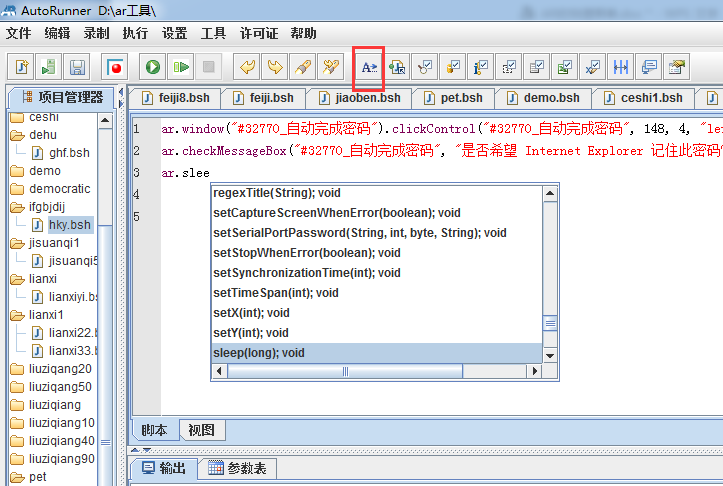Open the 录制 menu

tap(96, 33)
